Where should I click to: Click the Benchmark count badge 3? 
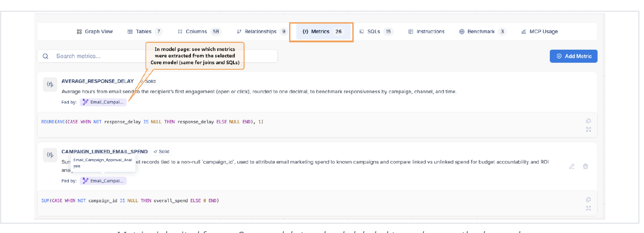(502, 32)
